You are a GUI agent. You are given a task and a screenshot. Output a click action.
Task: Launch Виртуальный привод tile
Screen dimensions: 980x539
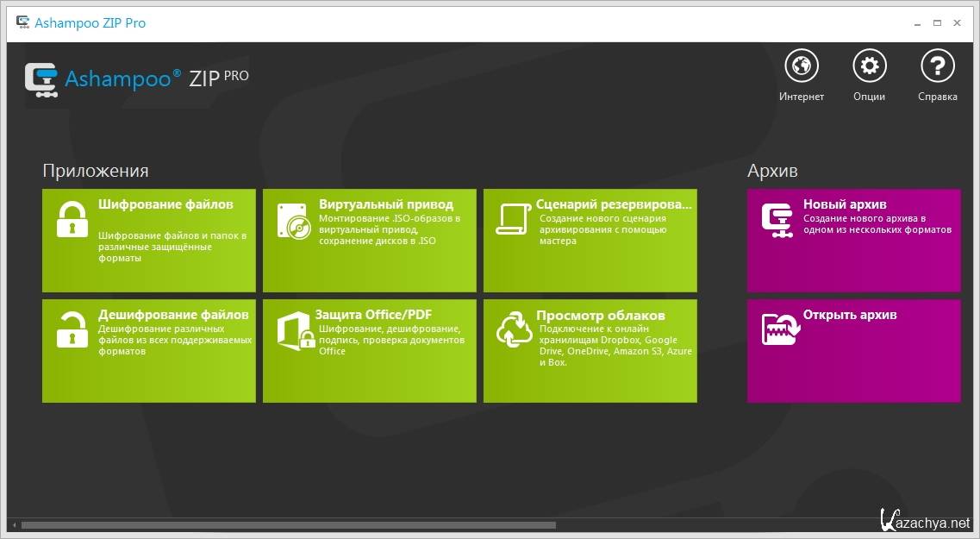tap(385, 204)
